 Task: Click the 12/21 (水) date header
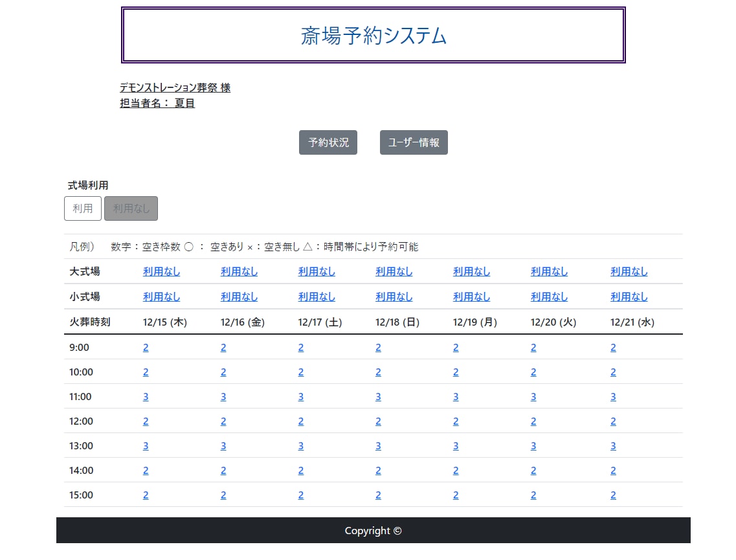632,322
